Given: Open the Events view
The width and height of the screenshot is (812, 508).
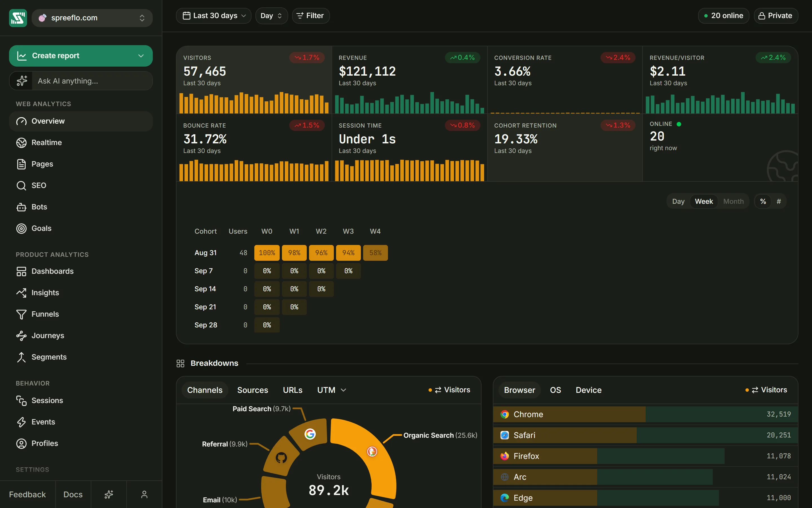Looking at the screenshot, I should [x=81, y=422].
